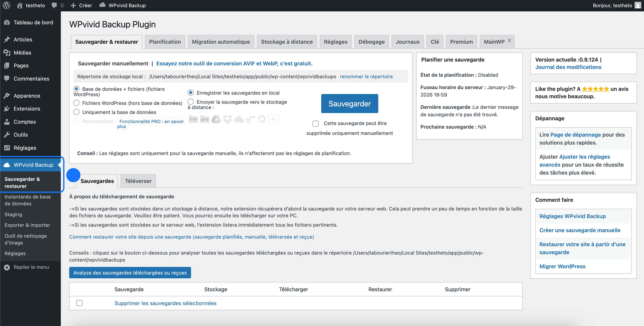Image resolution: width=644 pixels, height=326 pixels.
Task: Select 'Envoyer la sauvegarde vers le stockage à distance'
Action: pos(190,102)
